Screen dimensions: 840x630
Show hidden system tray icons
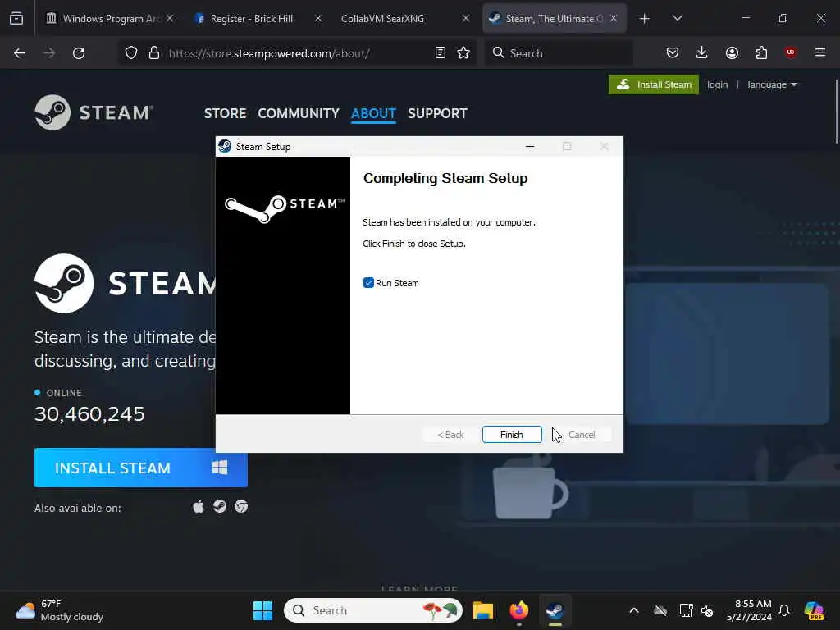click(634, 610)
